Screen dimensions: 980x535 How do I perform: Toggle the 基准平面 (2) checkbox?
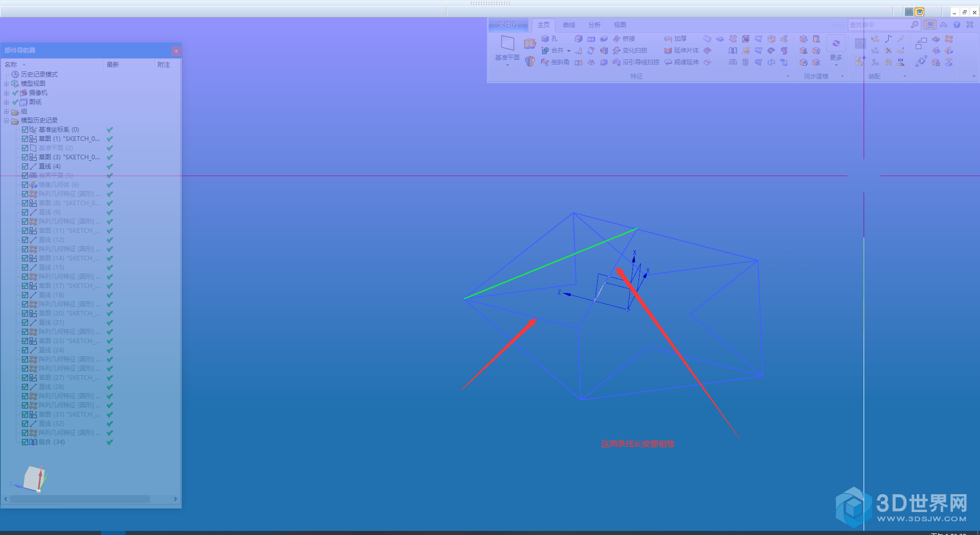(24, 148)
